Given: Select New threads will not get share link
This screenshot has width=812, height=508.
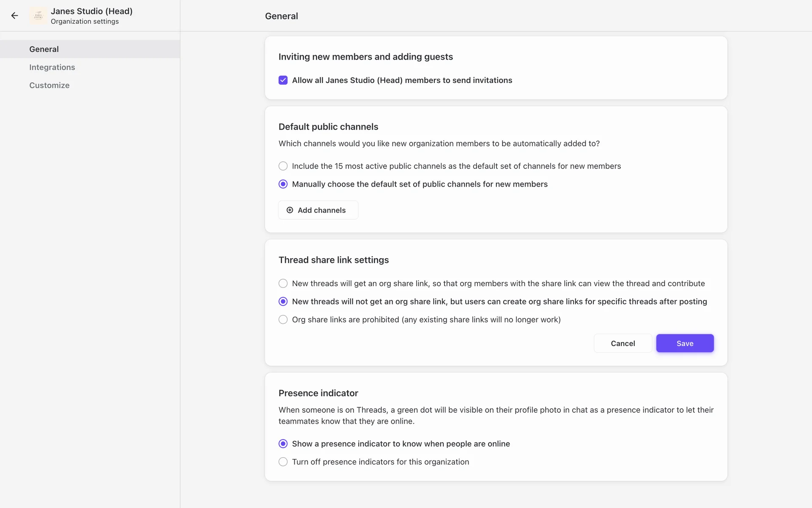Looking at the screenshot, I should [x=283, y=301].
